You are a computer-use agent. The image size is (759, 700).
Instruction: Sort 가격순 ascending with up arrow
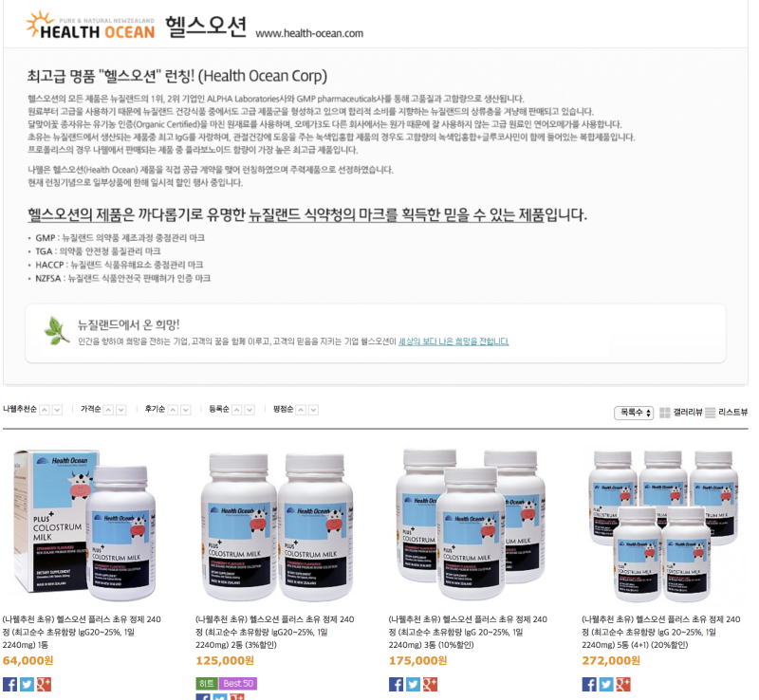pos(109,410)
